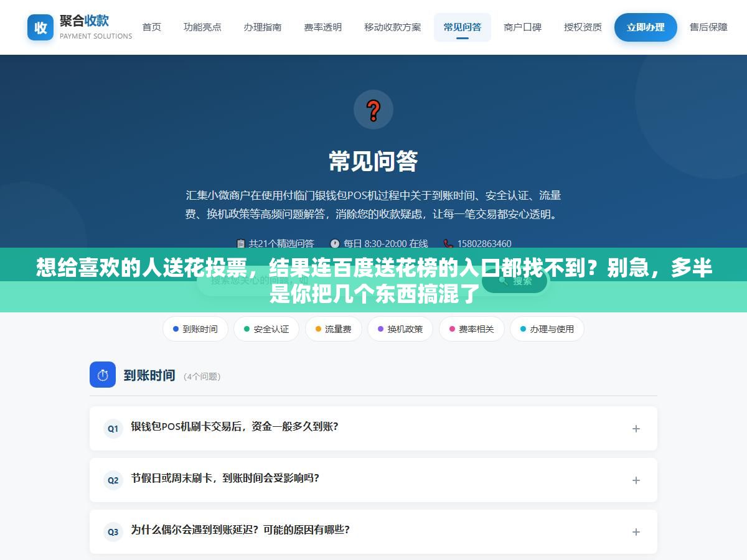Click question 节假日或周末刷卡，到账时间会受影响吗?
Image resolution: width=747 pixels, height=560 pixels.
[x=225, y=478]
